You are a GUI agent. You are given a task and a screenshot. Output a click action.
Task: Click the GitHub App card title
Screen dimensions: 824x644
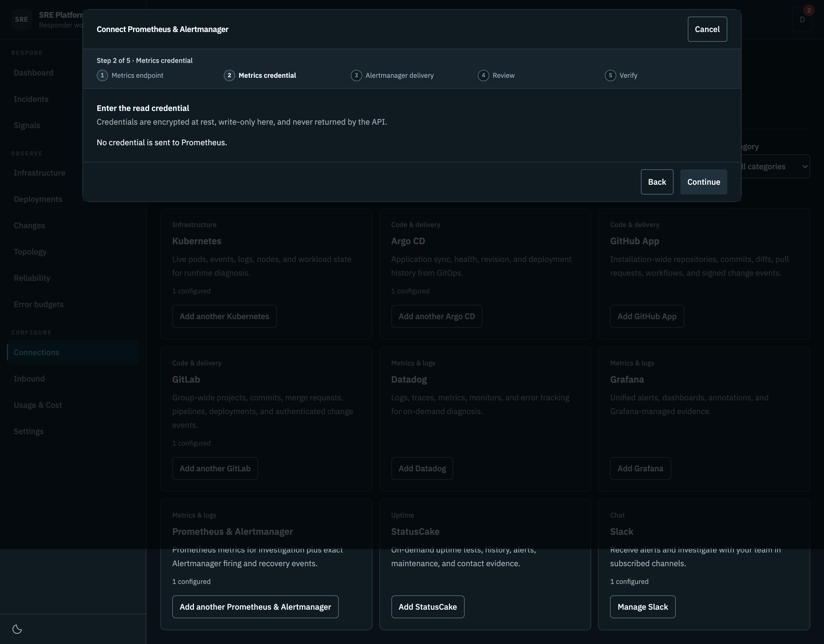635,241
